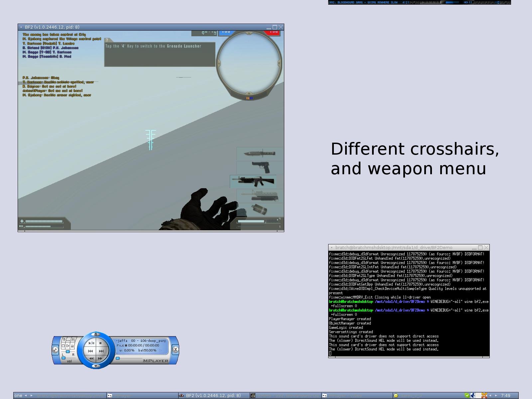Click the help '?' icon on BF2 hint box
532x399 pixels.
[107, 40]
